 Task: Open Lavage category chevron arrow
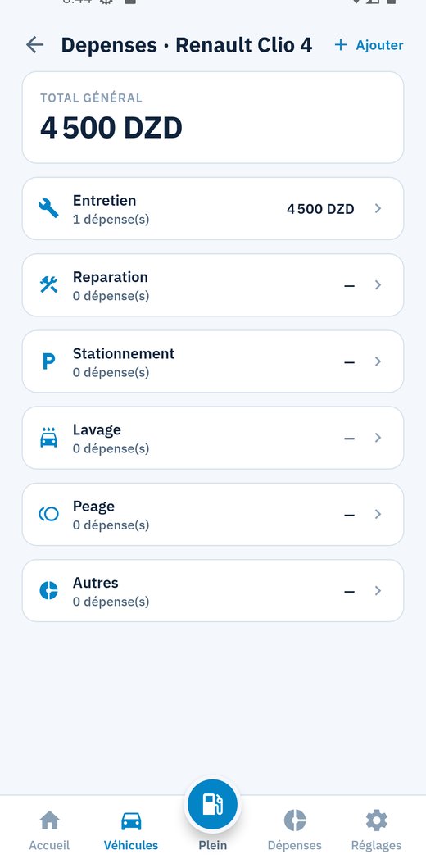(x=378, y=438)
